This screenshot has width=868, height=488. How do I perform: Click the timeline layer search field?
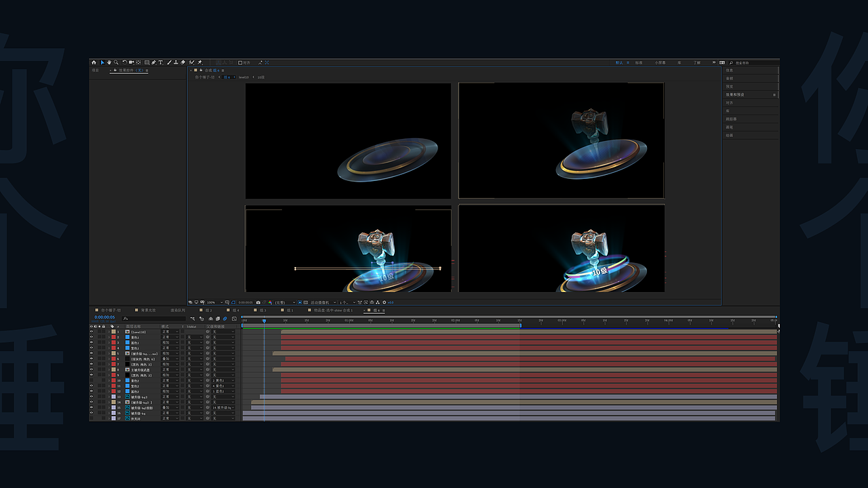[x=153, y=318]
